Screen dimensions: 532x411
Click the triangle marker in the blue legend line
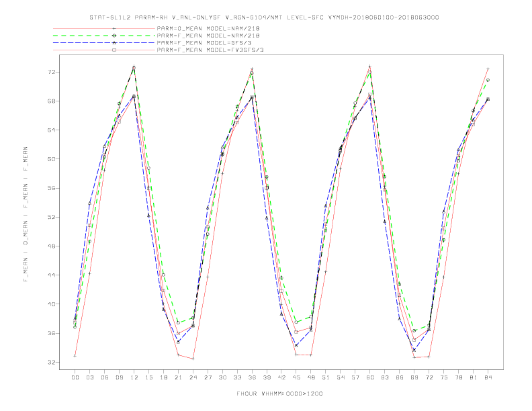coord(114,43)
